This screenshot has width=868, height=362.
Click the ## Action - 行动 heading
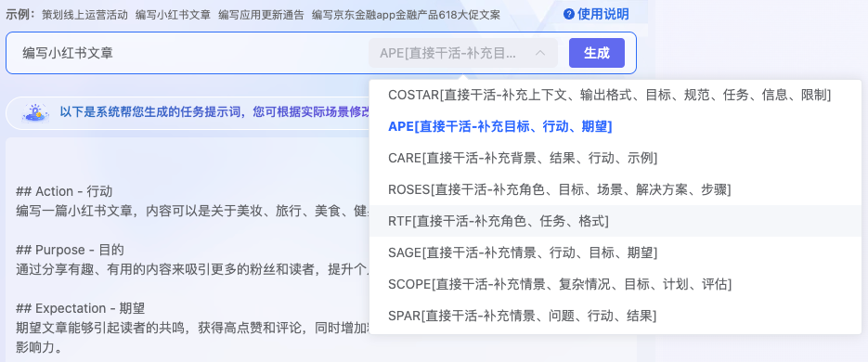[64, 191]
